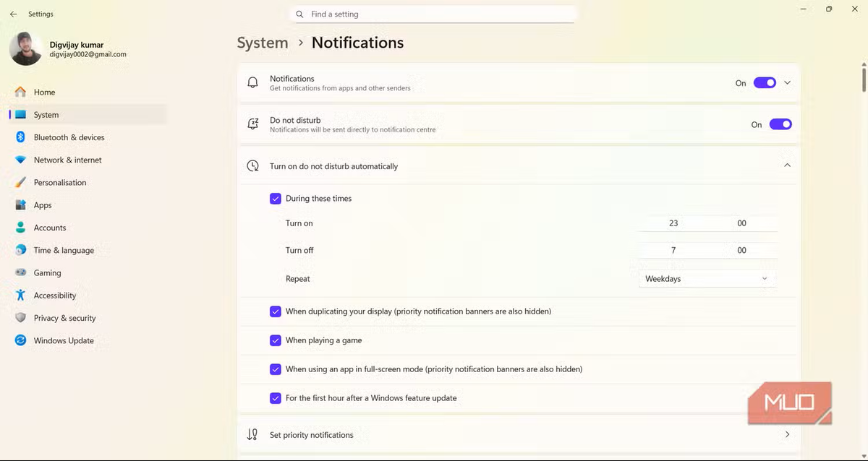Click the Find a setting search box
This screenshot has height=461, width=868.
click(x=434, y=14)
